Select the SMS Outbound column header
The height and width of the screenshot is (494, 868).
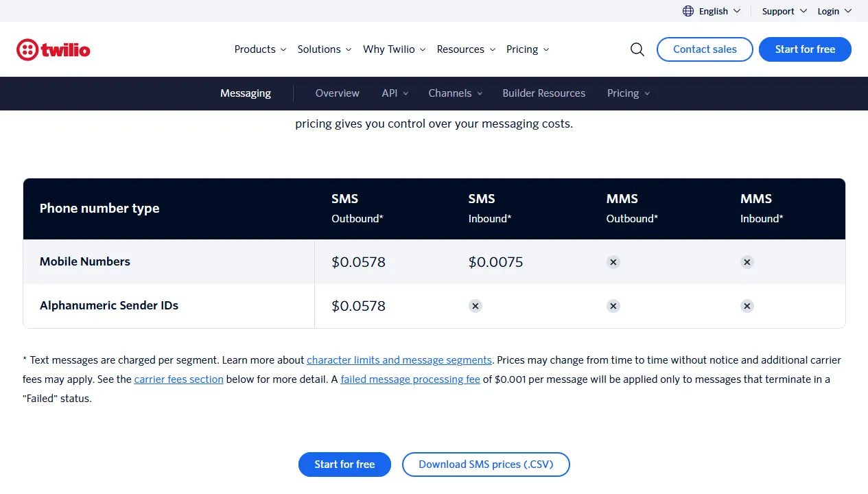pyautogui.click(x=357, y=209)
